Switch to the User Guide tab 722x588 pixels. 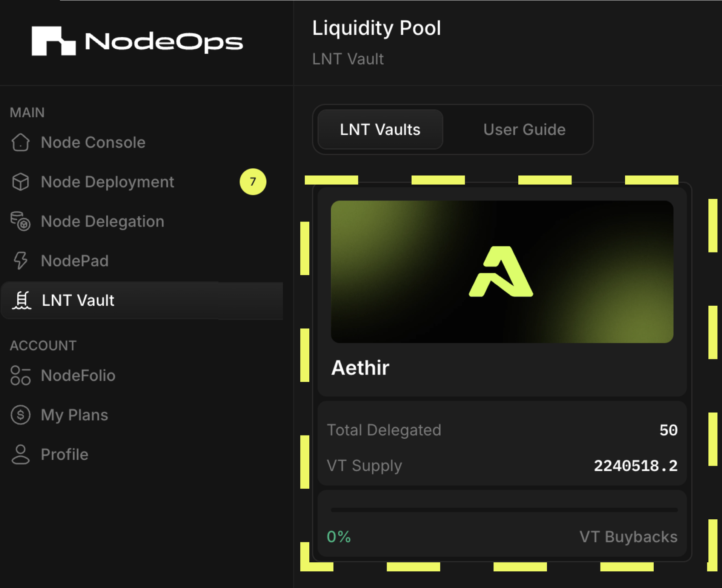click(524, 129)
